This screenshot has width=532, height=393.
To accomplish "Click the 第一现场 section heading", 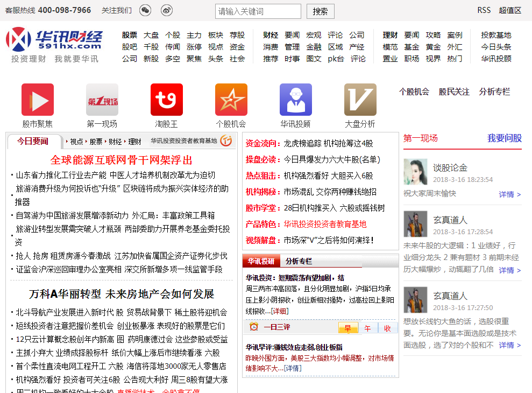I will 420,138.
